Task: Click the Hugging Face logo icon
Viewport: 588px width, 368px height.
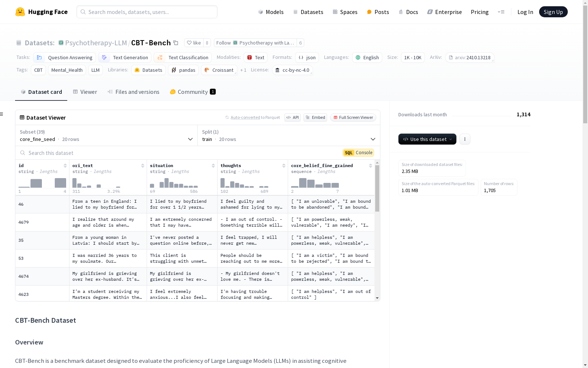Action: tap(20, 12)
